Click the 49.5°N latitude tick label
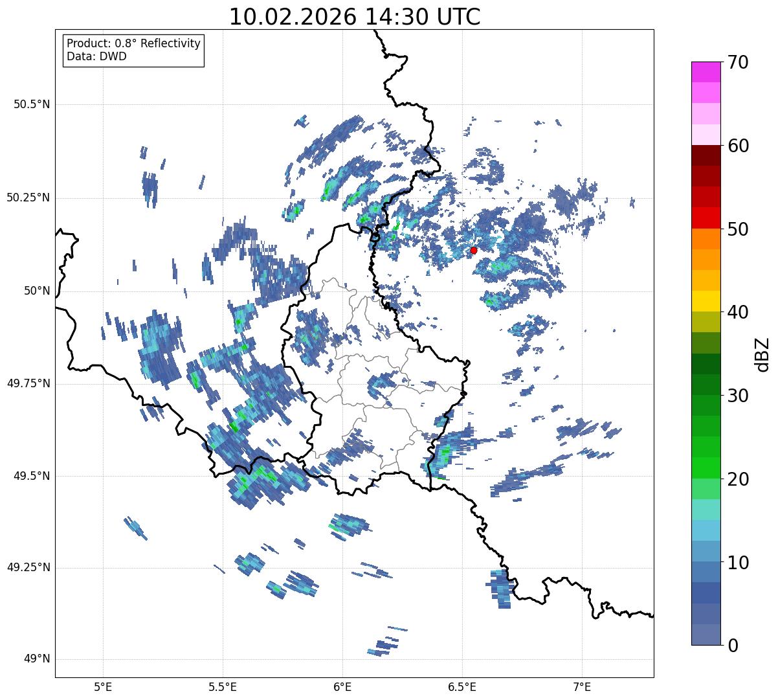This screenshot has height=700, width=778. pyautogui.click(x=32, y=476)
